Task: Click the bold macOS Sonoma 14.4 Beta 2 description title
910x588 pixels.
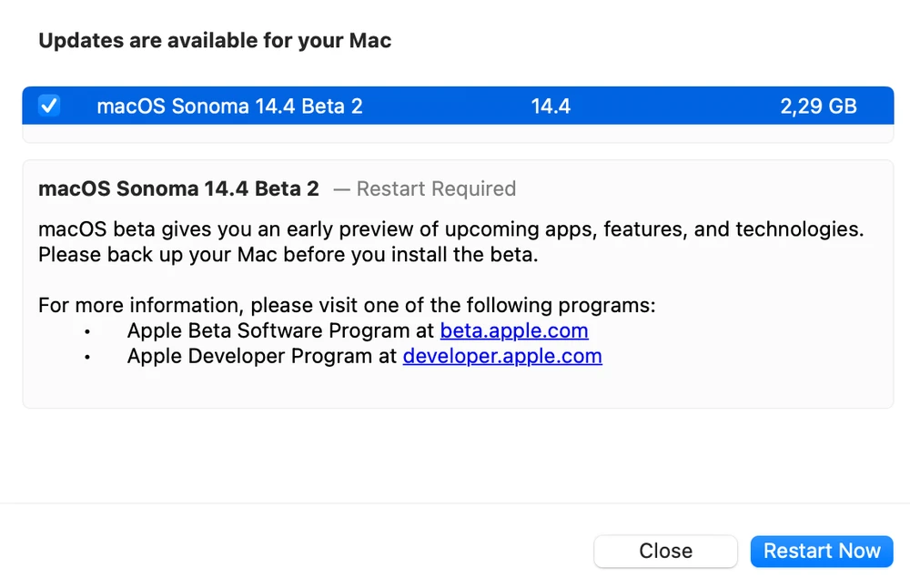Action: (x=178, y=188)
